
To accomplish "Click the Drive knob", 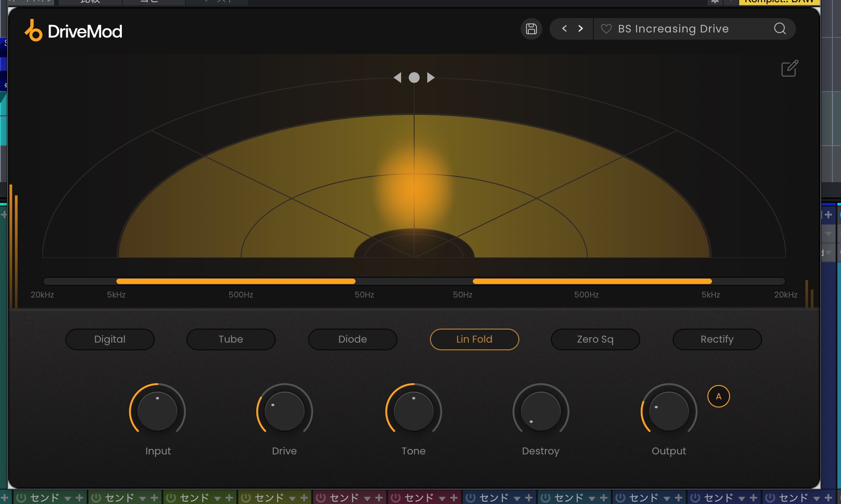I will 284,411.
